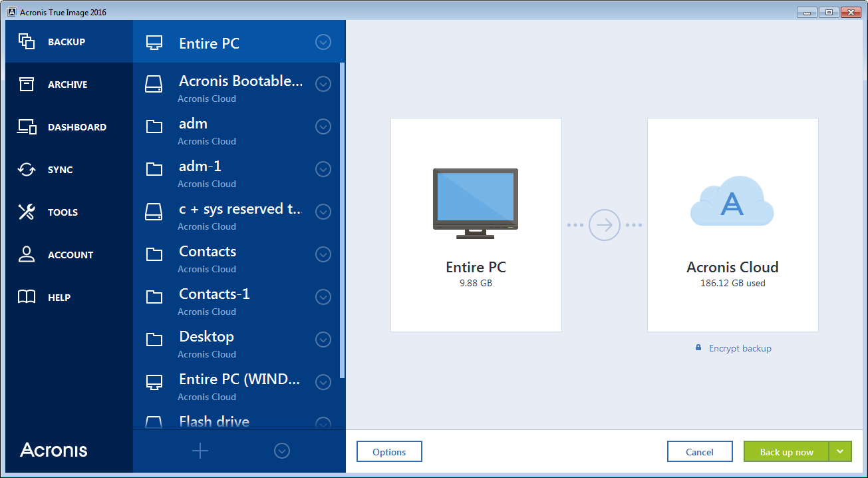Click the Options button

tap(389, 451)
